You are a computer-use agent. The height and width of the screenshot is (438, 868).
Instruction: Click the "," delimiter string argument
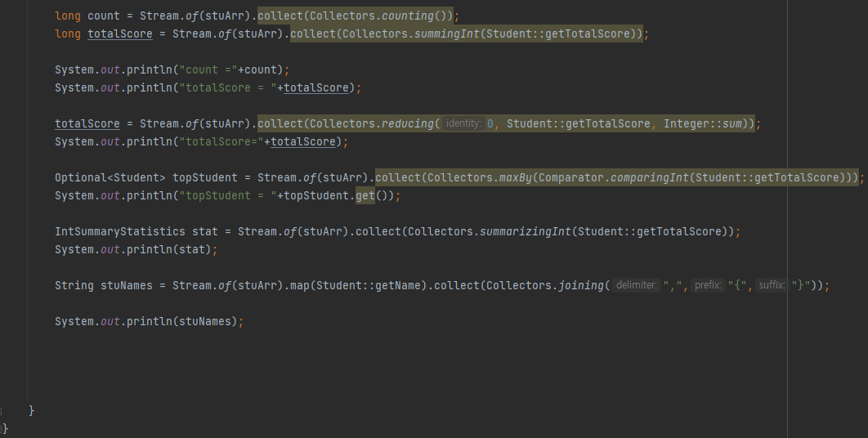[673, 286]
